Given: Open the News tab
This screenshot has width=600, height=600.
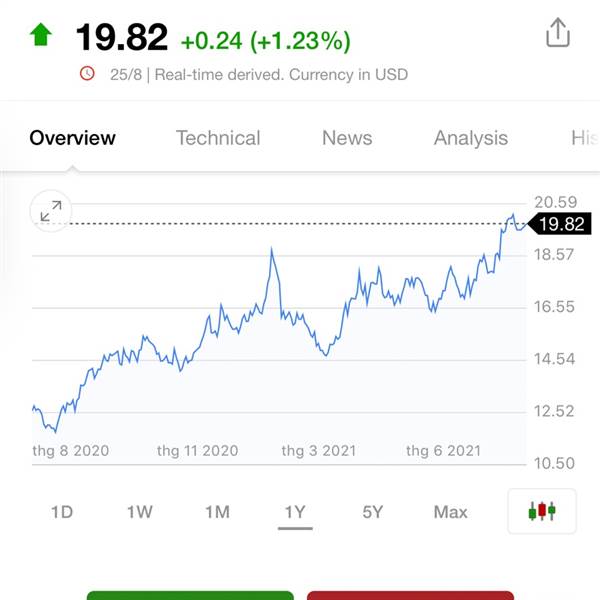Looking at the screenshot, I should [x=347, y=138].
